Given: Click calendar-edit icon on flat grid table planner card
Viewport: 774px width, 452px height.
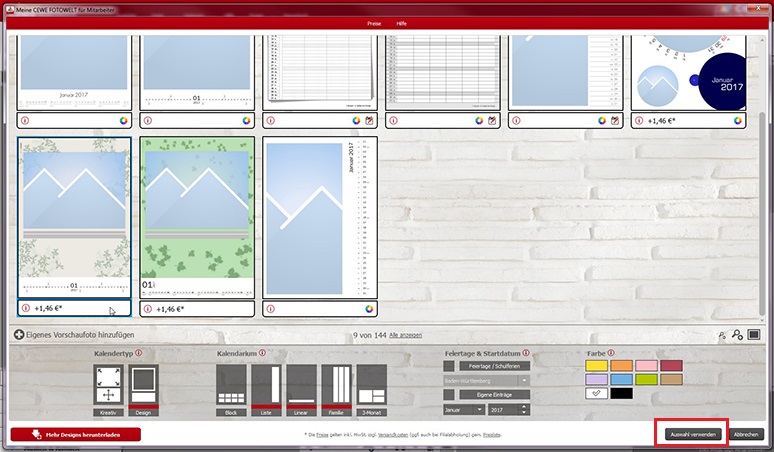Looking at the screenshot, I should click(x=492, y=120).
